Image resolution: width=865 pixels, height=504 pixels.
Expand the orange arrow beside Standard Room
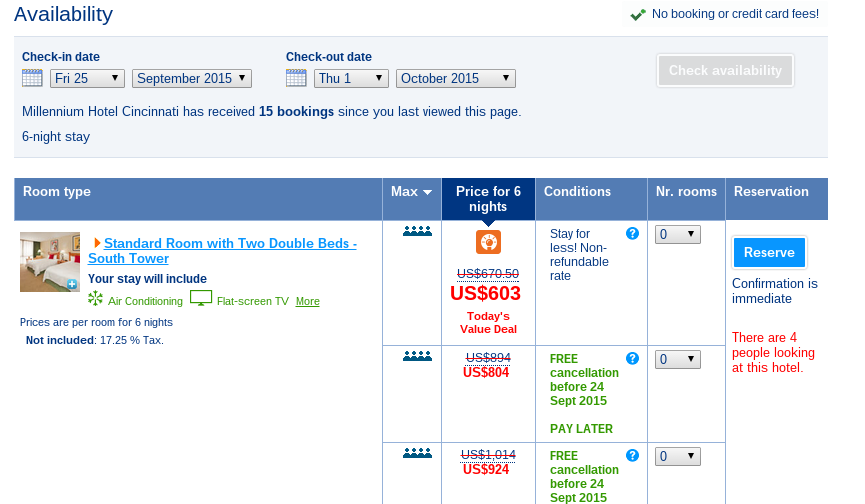[x=97, y=243]
